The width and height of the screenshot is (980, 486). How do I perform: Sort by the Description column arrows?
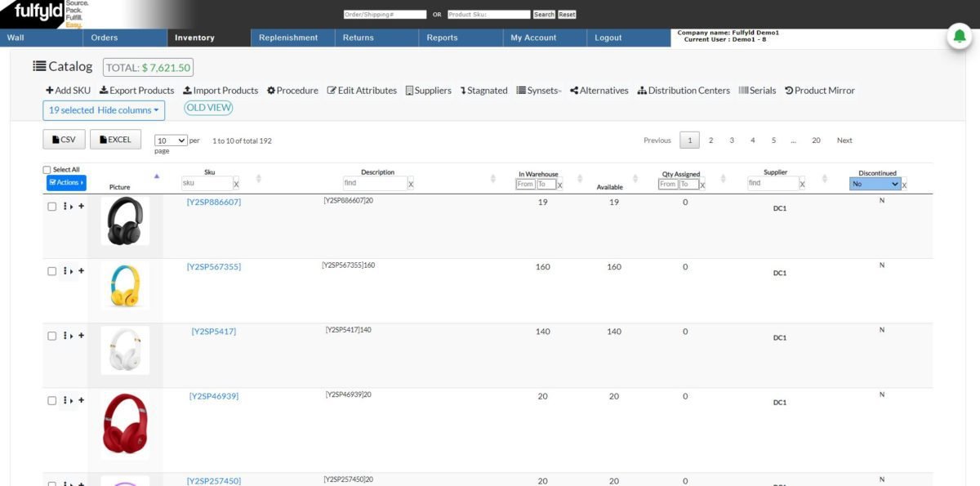[x=492, y=178]
